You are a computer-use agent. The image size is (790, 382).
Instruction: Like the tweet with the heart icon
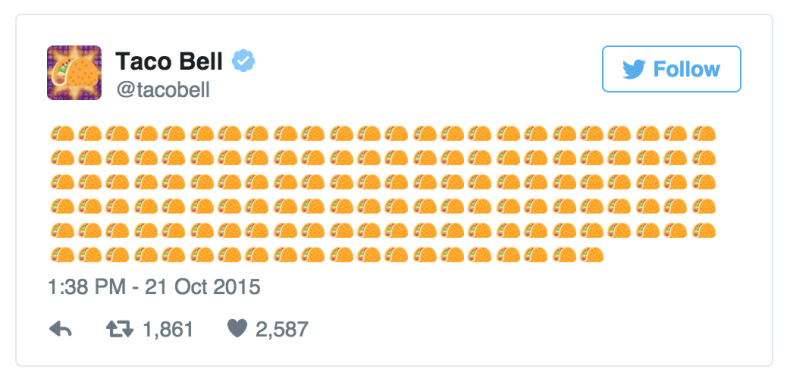tap(237, 329)
